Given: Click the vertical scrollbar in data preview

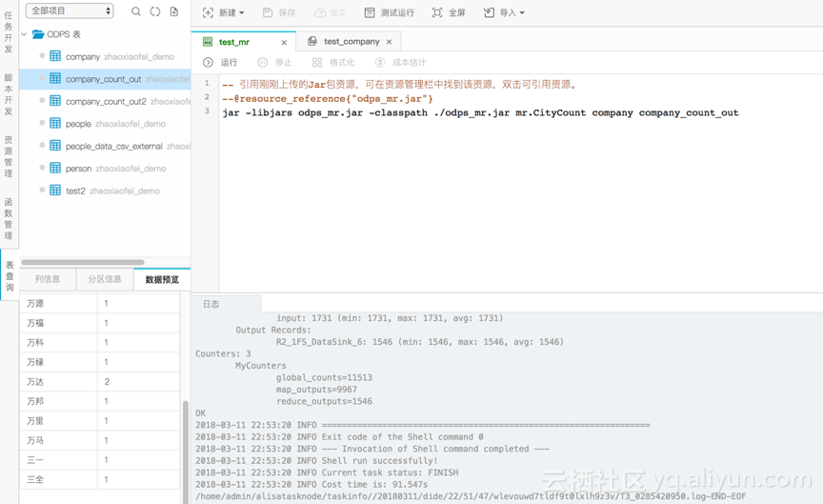Looking at the screenshot, I should point(185,452).
